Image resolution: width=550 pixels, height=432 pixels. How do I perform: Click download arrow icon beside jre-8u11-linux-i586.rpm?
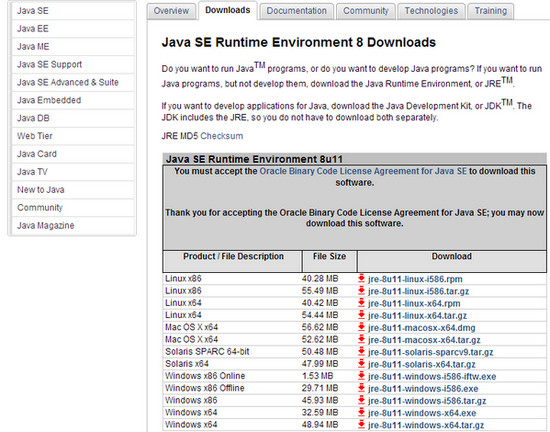(x=361, y=279)
